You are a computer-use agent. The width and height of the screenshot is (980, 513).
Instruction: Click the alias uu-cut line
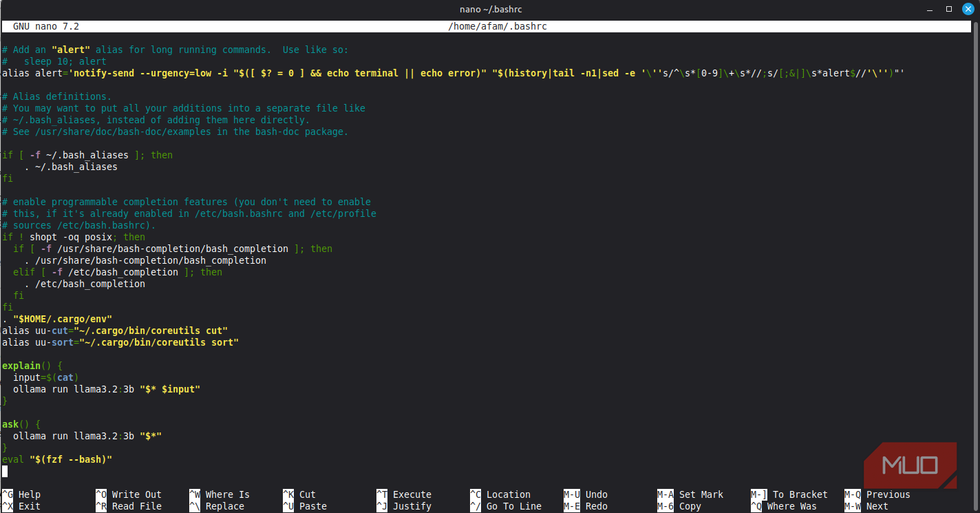(115, 331)
